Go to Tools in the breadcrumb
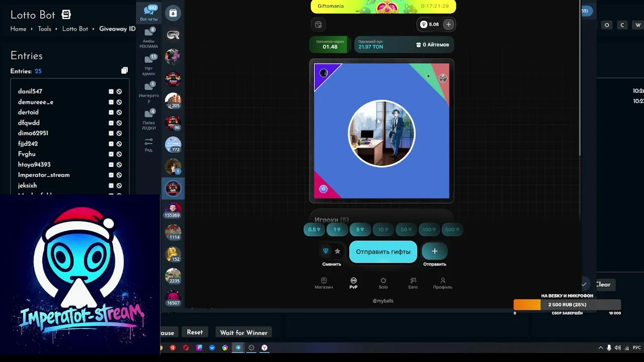Viewport: 644px width, 362px height. point(44,29)
